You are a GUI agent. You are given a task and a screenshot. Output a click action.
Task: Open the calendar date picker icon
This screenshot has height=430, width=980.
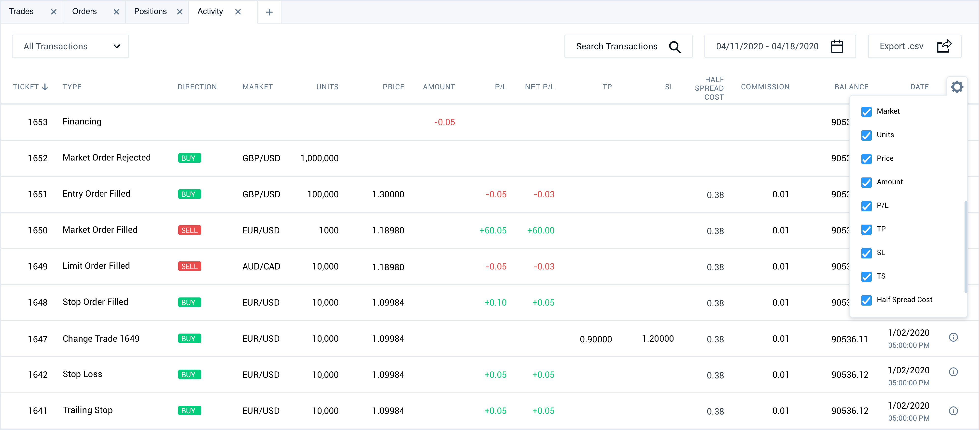[837, 47]
